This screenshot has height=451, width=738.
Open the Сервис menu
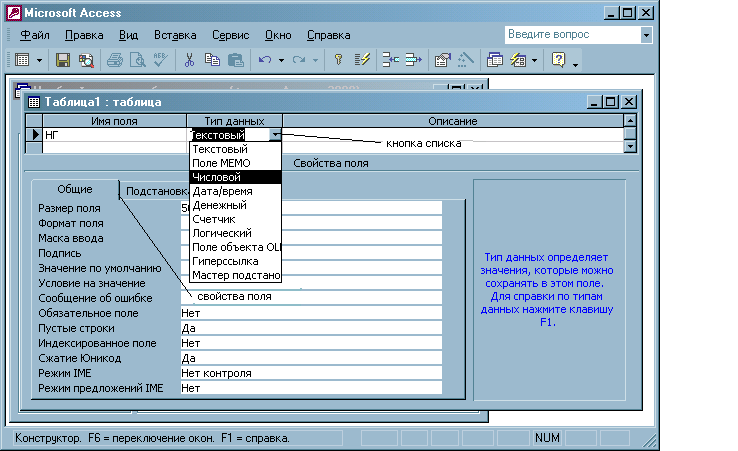[231, 35]
